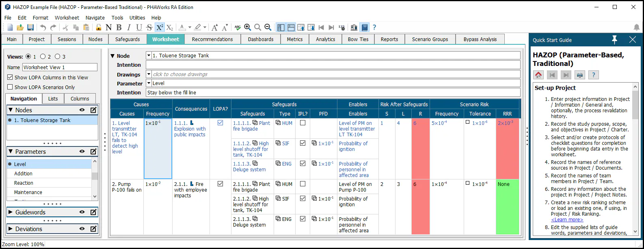Open the Node dropdown arrow
The width and height of the screenshot is (644, 249).
(149, 55)
